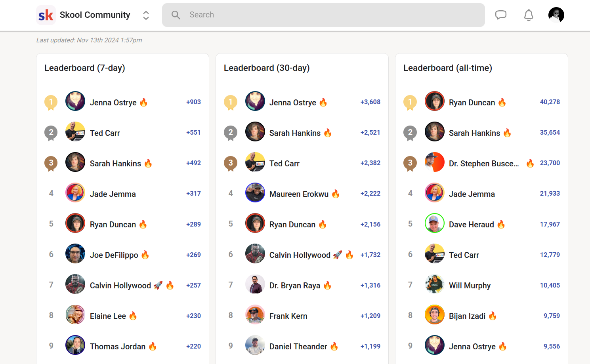Click silver rank 2 medal in 30-day leaderboard
The image size is (590, 364).
click(231, 133)
